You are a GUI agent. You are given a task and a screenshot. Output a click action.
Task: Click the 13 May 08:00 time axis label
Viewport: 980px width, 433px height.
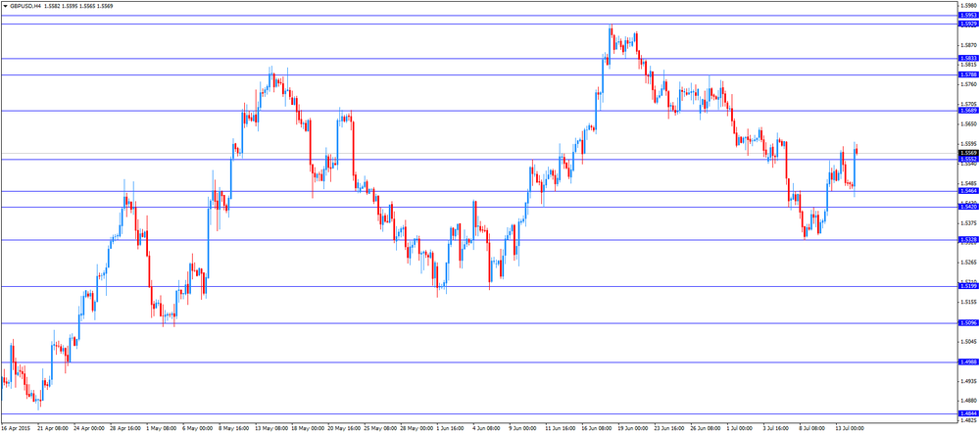pyautogui.click(x=271, y=429)
